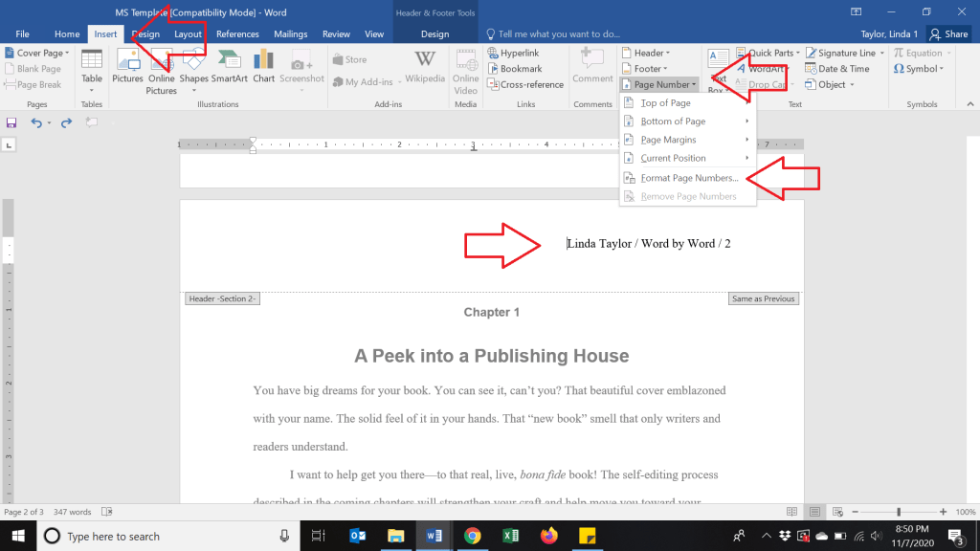Screen dimensions: 980x551
Task: Insert a Cross-reference
Action: pyautogui.click(x=525, y=84)
